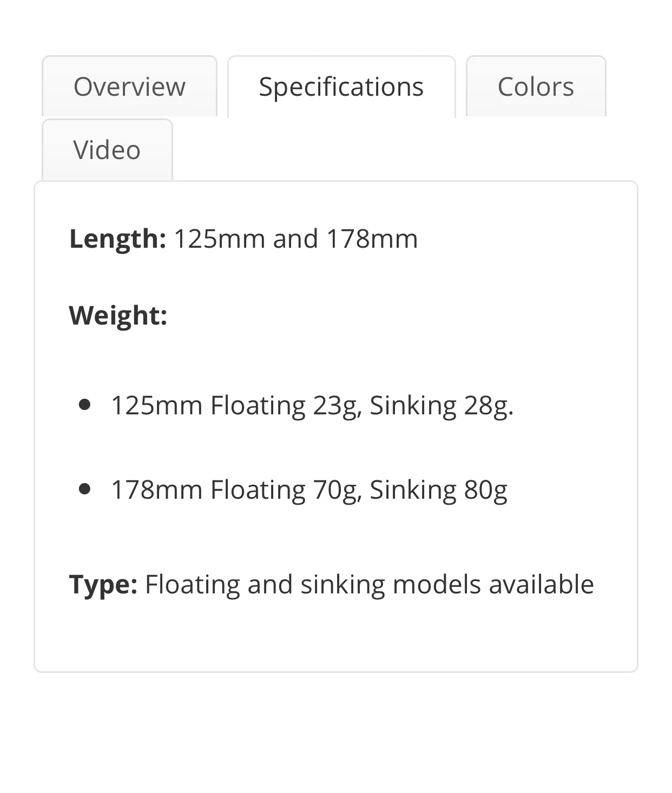Select the Specifications tab

[x=341, y=87]
